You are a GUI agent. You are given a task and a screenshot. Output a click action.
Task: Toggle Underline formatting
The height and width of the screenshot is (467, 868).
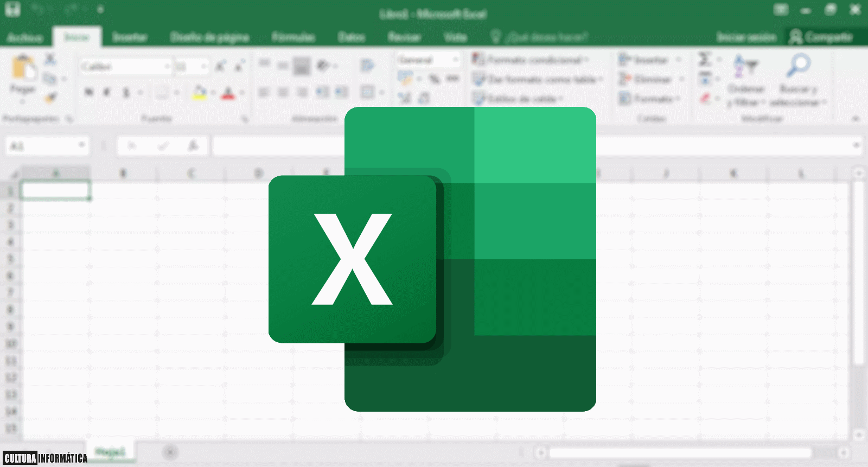[x=126, y=93]
